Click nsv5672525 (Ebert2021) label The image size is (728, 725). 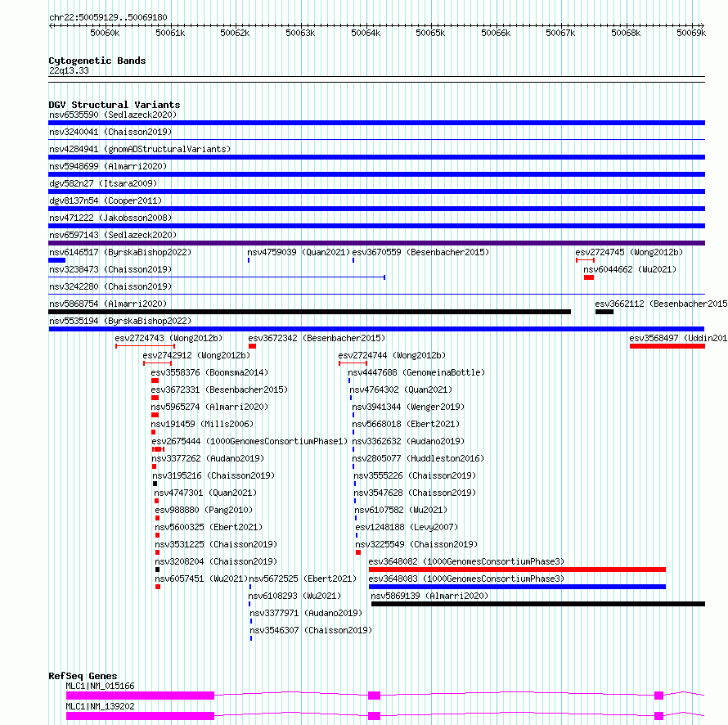coord(303,579)
